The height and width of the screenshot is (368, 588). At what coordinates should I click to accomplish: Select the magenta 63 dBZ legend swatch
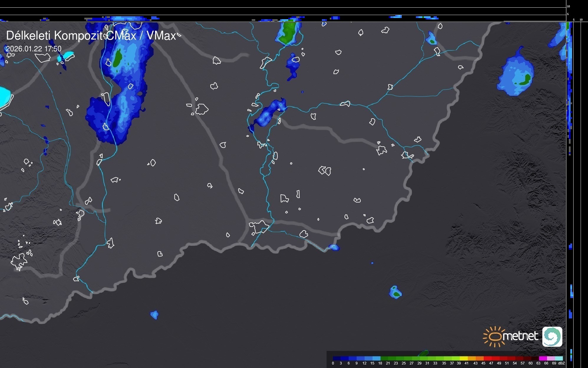[543, 358]
